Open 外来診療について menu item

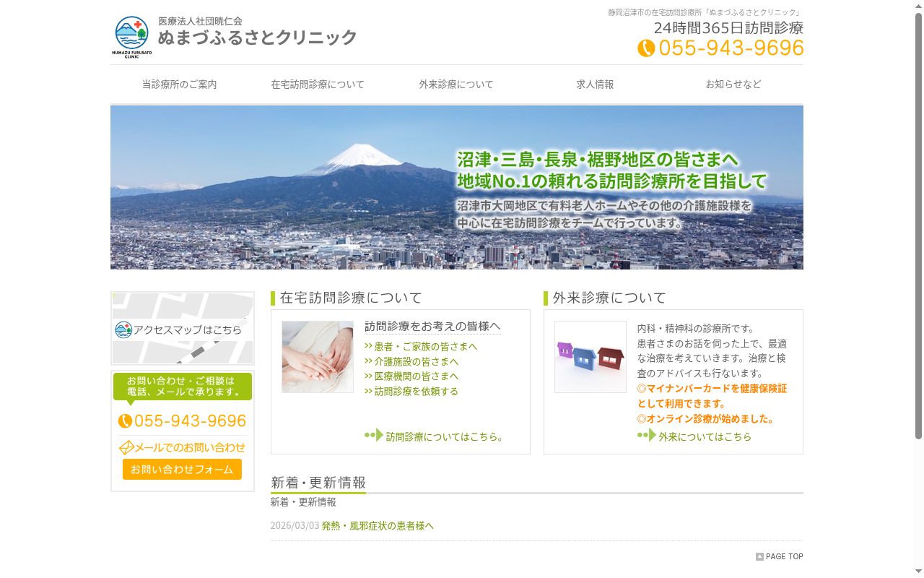(x=456, y=85)
